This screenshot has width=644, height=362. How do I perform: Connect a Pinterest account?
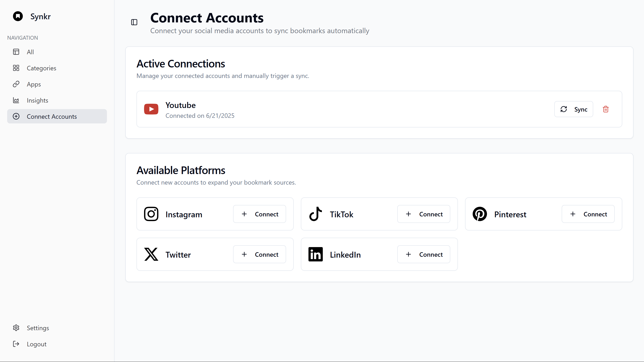click(x=588, y=214)
